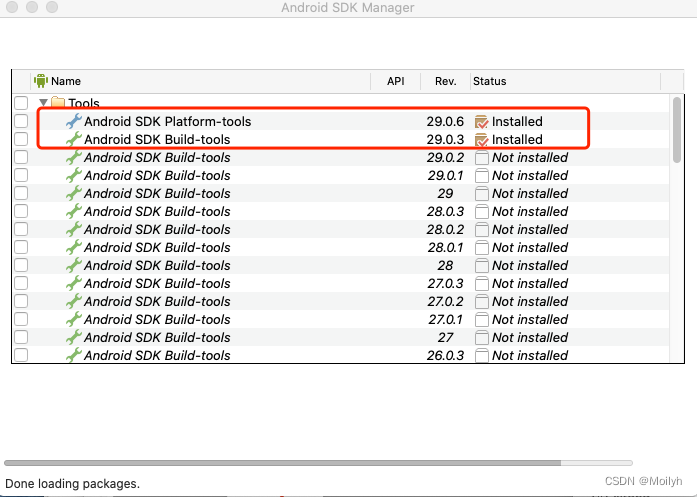Tick the checkbox for Build-tools 27
697x497 pixels.
(21, 337)
